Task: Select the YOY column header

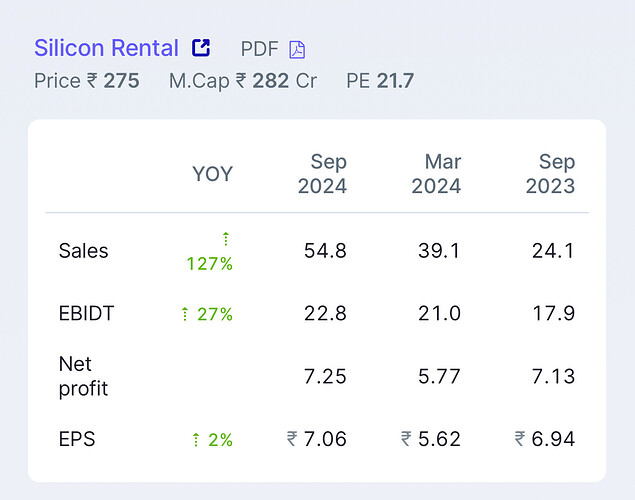Action: coord(212,174)
